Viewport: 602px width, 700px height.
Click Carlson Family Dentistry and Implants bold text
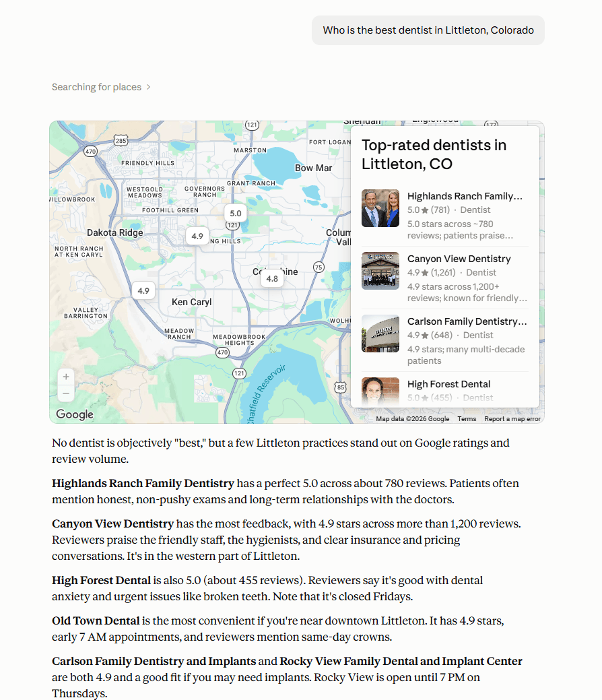(x=154, y=661)
